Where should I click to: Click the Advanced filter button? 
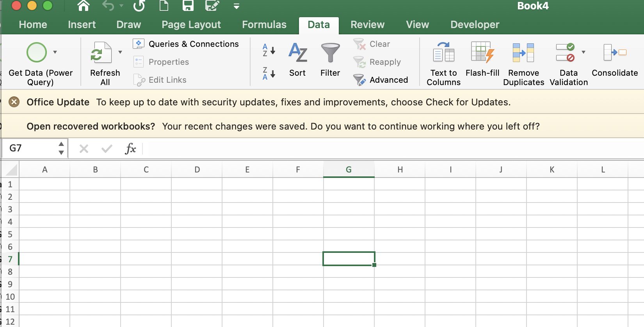(x=381, y=80)
